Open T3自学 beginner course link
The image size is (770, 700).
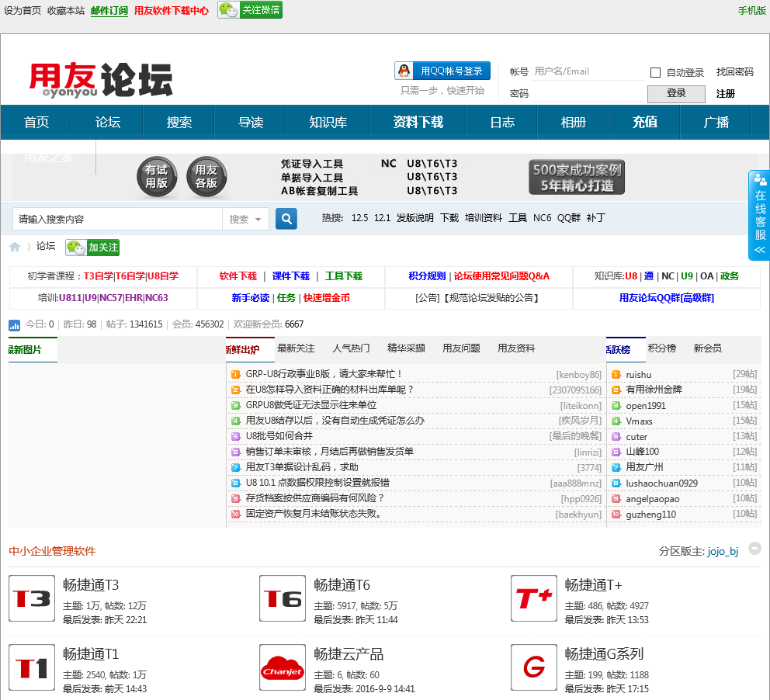click(x=99, y=275)
